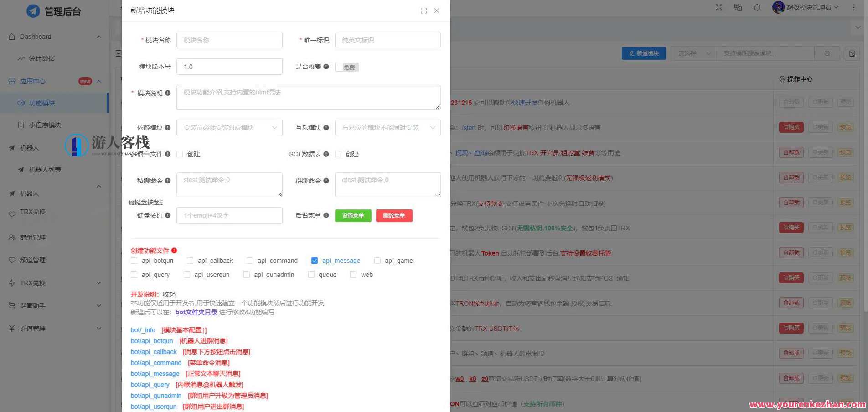868x412 pixels.
Task: Expand the 充值管理 sidebar menu
Action: [55, 328]
